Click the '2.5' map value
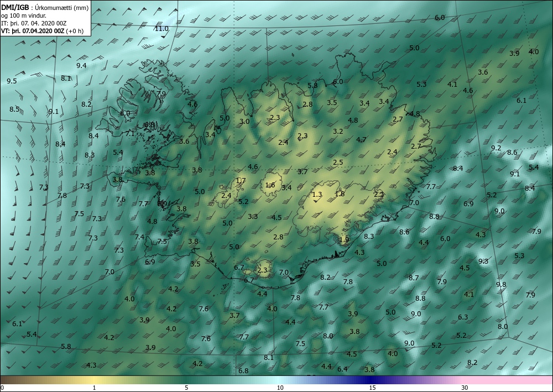Viewport: 553px width, 392px height. point(338,162)
